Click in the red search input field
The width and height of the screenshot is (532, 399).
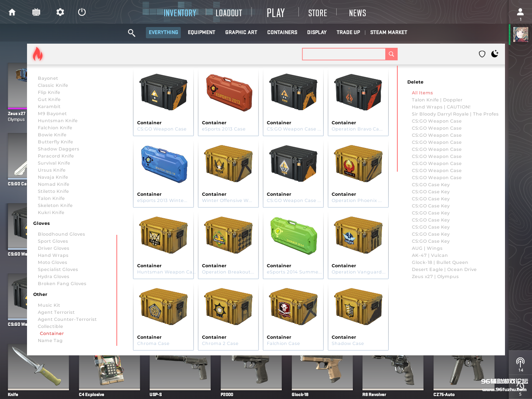[343, 54]
